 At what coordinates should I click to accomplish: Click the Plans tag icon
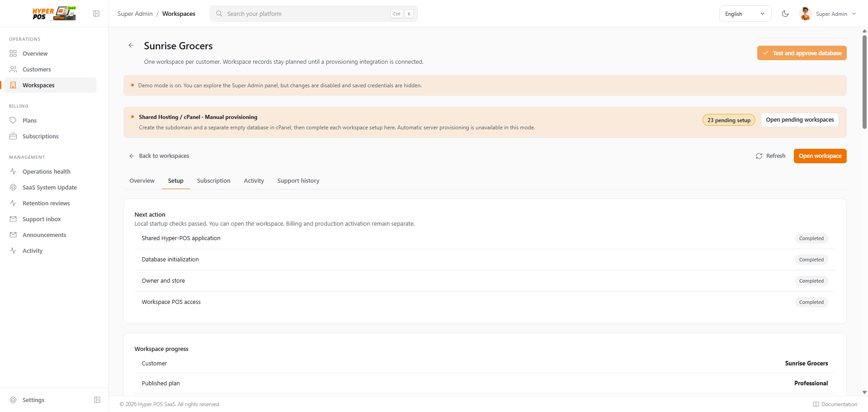(x=13, y=120)
